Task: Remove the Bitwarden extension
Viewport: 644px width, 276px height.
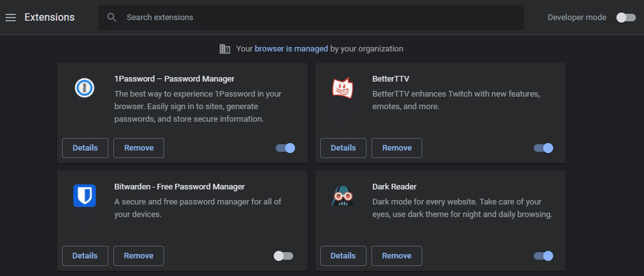Action: pos(139,256)
